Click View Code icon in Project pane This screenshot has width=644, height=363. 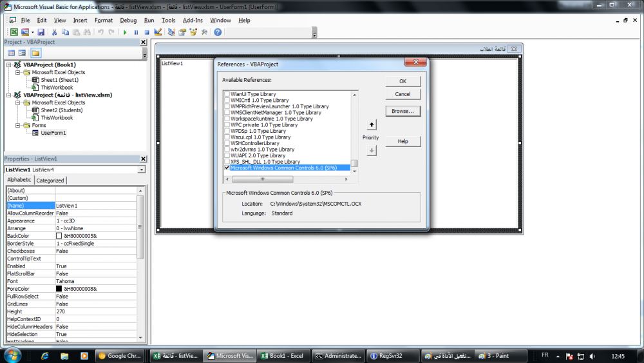[x=12, y=53]
